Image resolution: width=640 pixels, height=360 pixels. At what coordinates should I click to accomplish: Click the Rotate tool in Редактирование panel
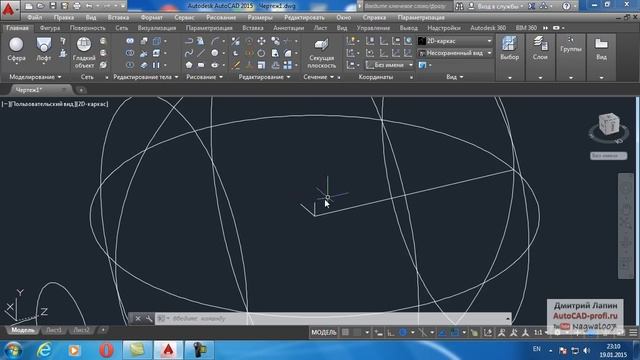(261, 53)
